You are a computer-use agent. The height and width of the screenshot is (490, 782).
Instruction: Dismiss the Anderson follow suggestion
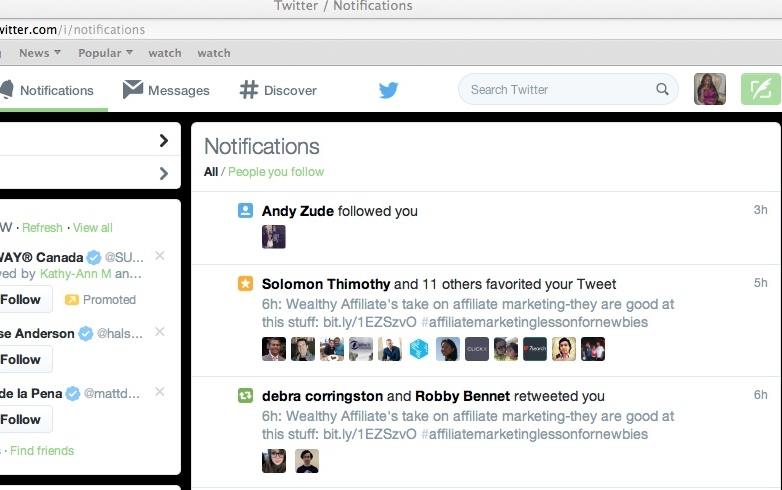160,331
